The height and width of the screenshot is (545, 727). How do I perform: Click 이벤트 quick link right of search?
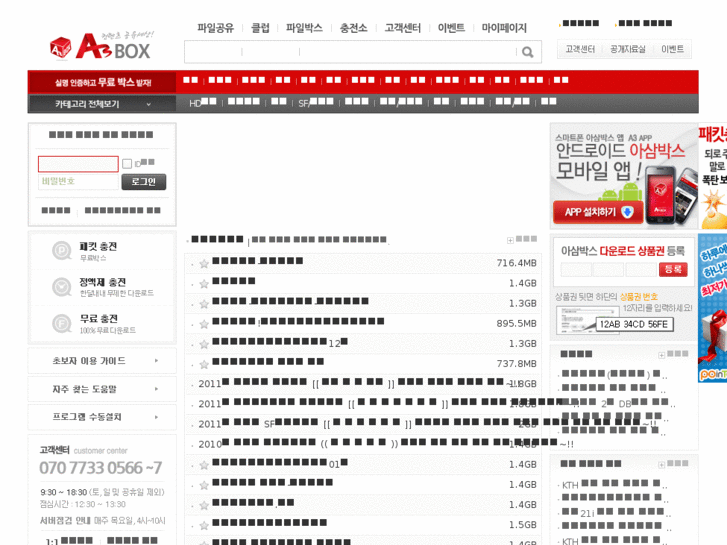(x=672, y=49)
